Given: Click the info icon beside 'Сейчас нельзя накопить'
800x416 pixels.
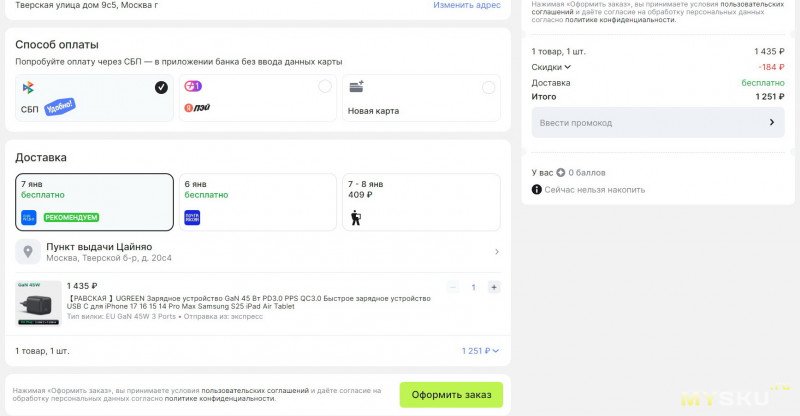Looking at the screenshot, I should click(x=537, y=189).
